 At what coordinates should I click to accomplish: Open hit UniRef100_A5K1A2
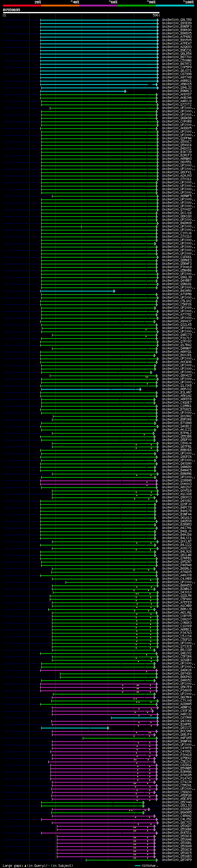tap(176, 396)
